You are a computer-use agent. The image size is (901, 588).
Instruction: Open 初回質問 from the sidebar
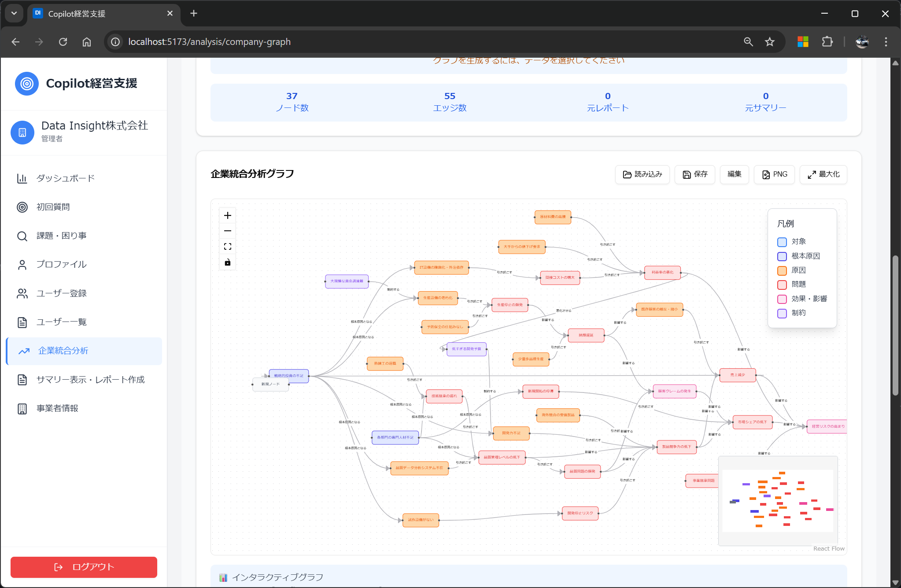click(53, 207)
